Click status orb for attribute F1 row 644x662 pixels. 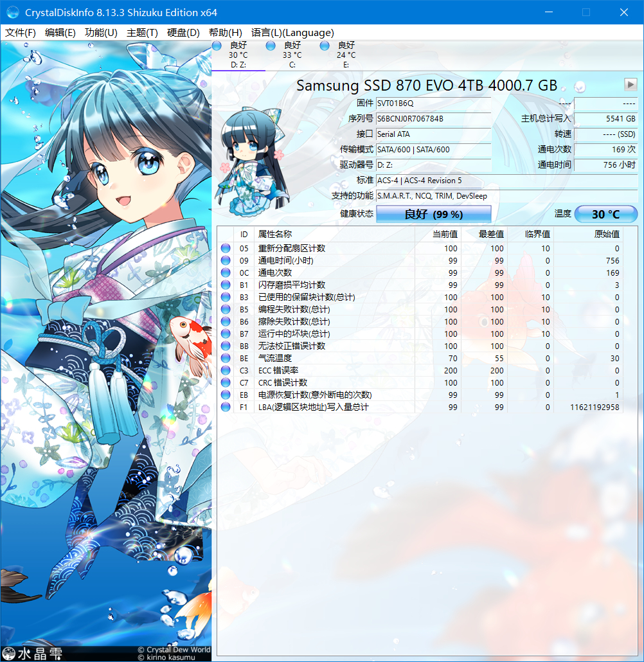(226, 407)
